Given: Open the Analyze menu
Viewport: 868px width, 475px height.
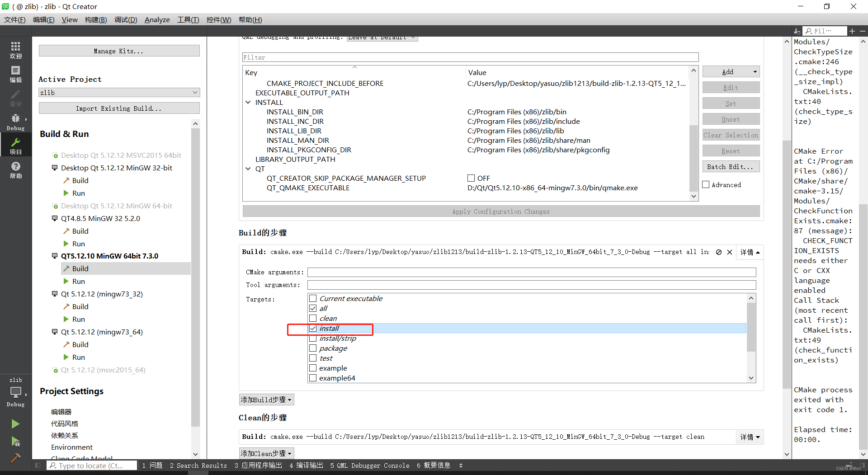Looking at the screenshot, I should pyautogui.click(x=157, y=19).
